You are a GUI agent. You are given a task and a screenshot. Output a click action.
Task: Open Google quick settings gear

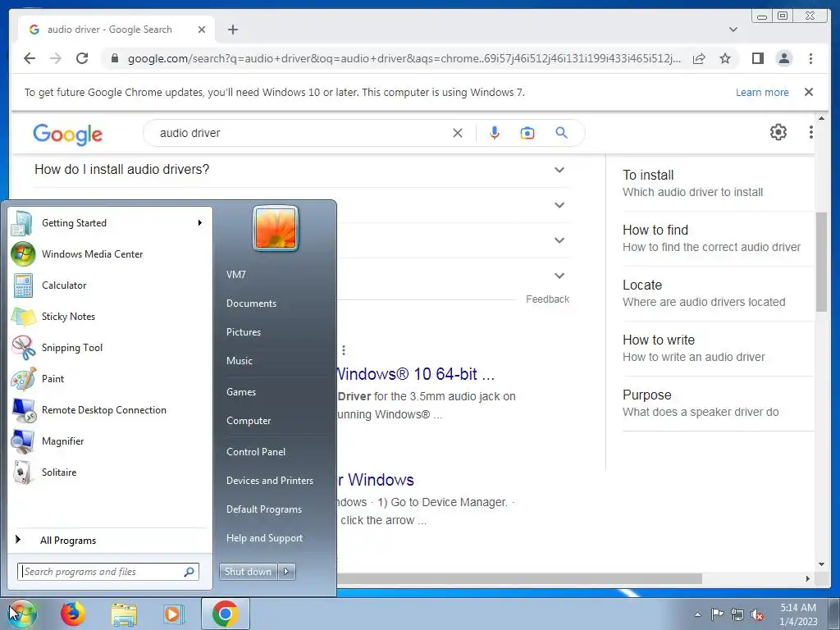[x=778, y=132]
